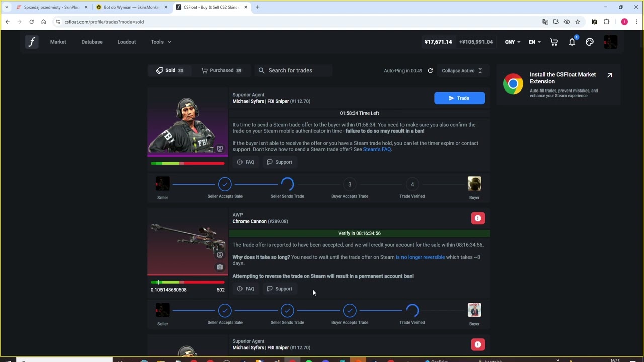This screenshot has width=644, height=362.
Task: Click the inspect icon on AWP image
Action: click(x=220, y=255)
